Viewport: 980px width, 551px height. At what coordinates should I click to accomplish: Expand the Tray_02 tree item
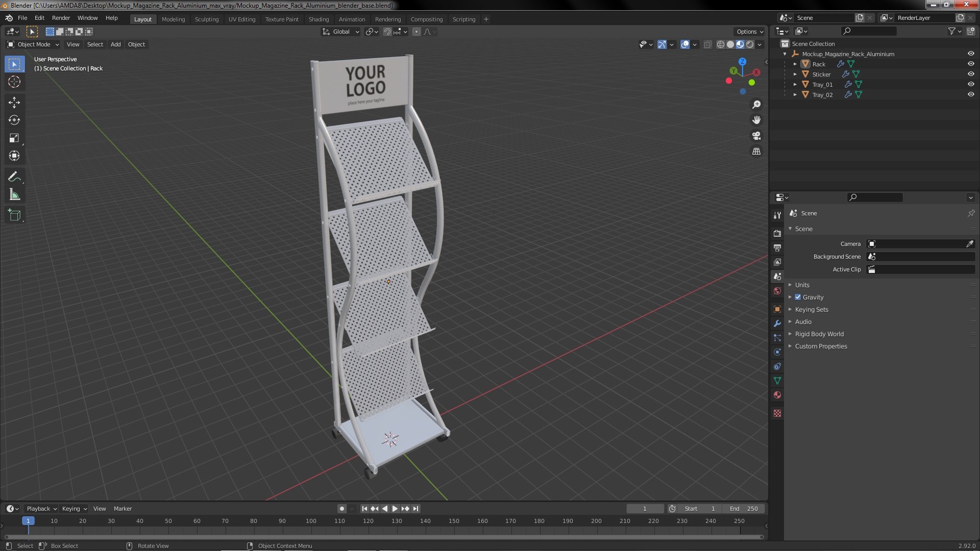point(795,94)
